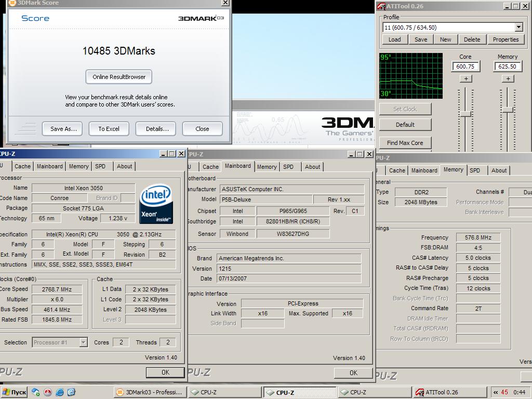Open the ATITool Profile dropdown

[x=519, y=28]
